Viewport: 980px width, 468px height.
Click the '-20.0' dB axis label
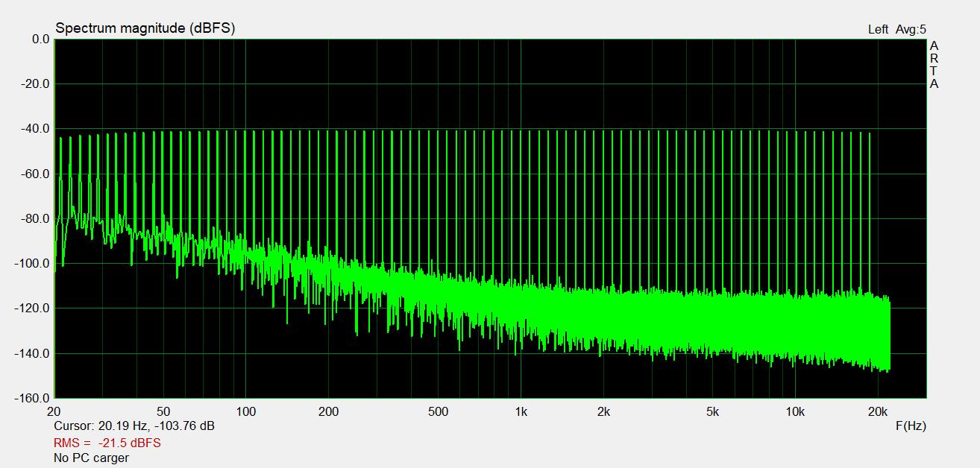[x=36, y=83]
